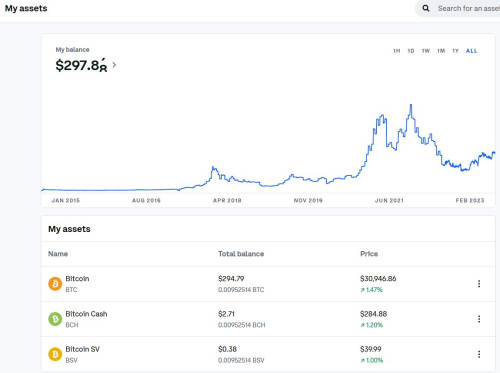Click the $0.38 Bitcoin SV balance

[227, 349]
